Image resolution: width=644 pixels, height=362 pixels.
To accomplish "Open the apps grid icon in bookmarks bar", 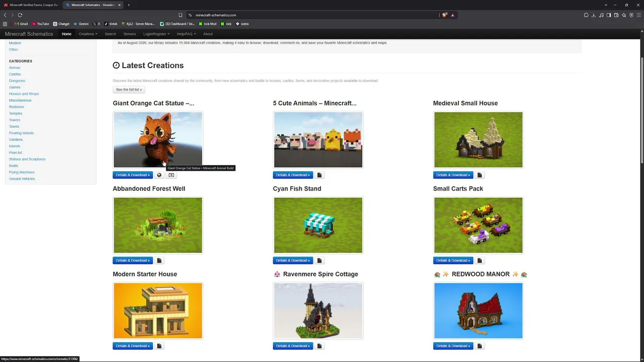I will [x=5, y=24].
